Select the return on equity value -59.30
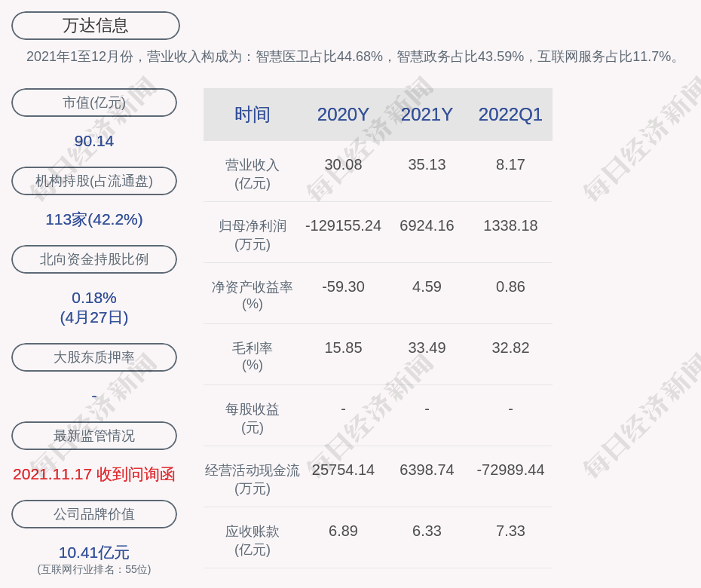Viewport: 701px width, 588px height. 343,286
